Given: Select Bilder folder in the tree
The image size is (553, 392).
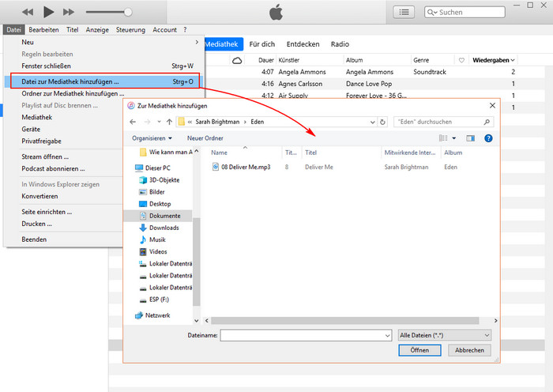Looking at the screenshot, I should (156, 192).
